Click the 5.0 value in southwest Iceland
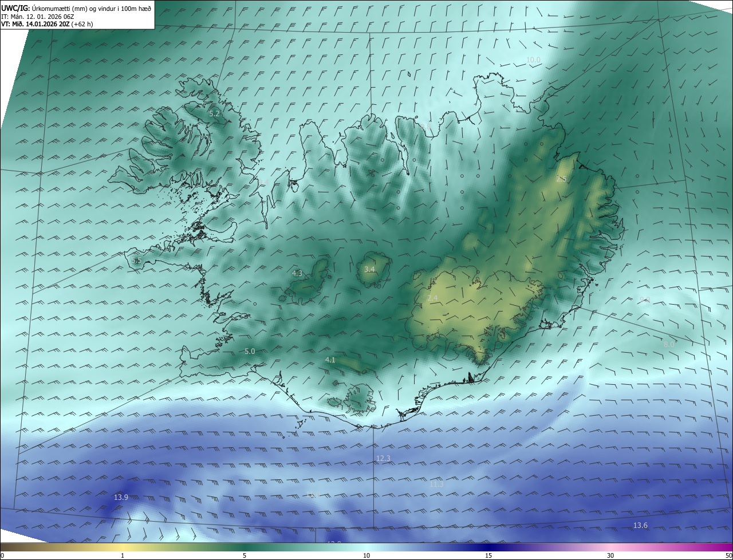The height and width of the screenshot is (560, 733). click(x=250, y=352)
